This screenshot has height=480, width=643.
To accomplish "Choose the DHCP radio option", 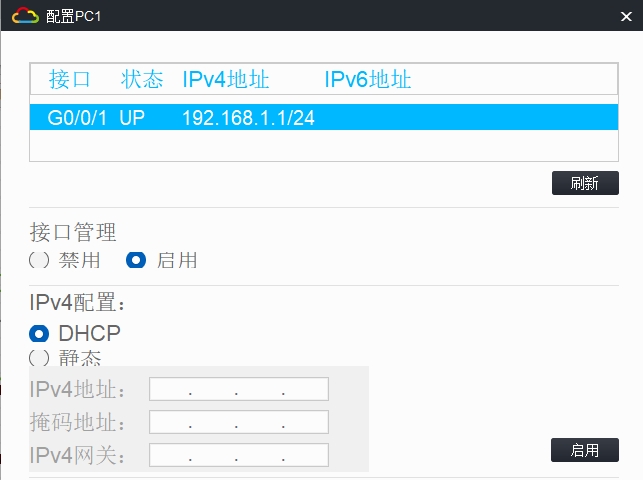I will [39, 334].
